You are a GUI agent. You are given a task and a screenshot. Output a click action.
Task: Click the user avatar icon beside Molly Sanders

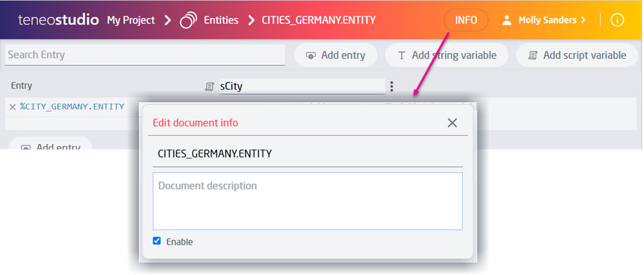tap(507, 20)
